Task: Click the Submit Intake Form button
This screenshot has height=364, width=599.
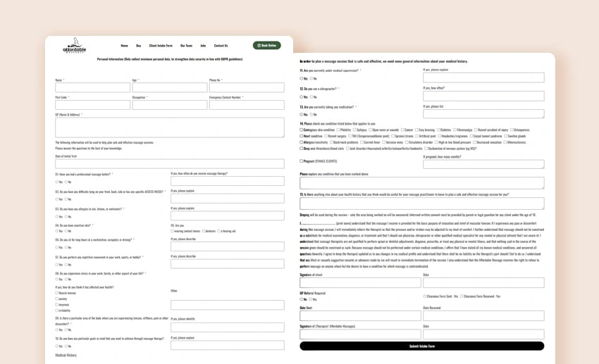Action: point(422,346)
